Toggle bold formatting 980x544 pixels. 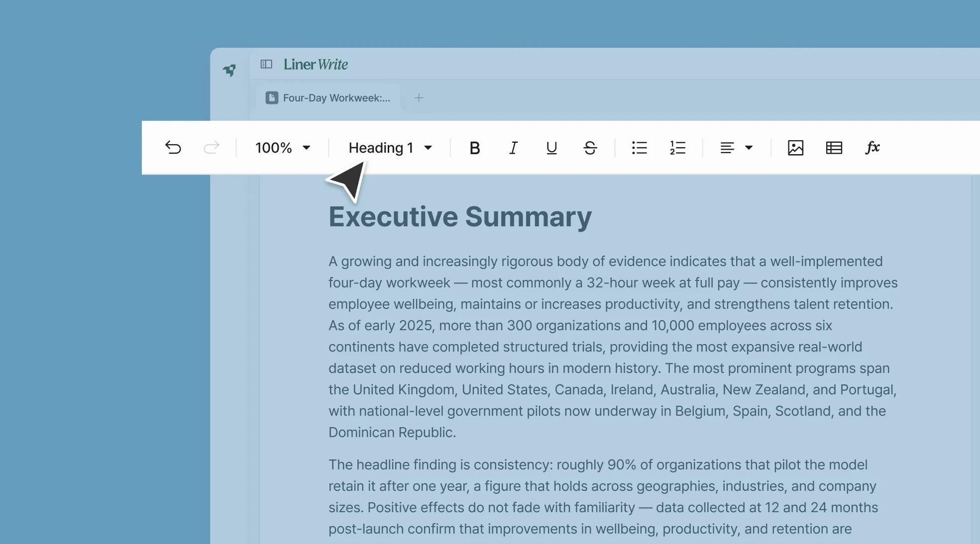475,148
